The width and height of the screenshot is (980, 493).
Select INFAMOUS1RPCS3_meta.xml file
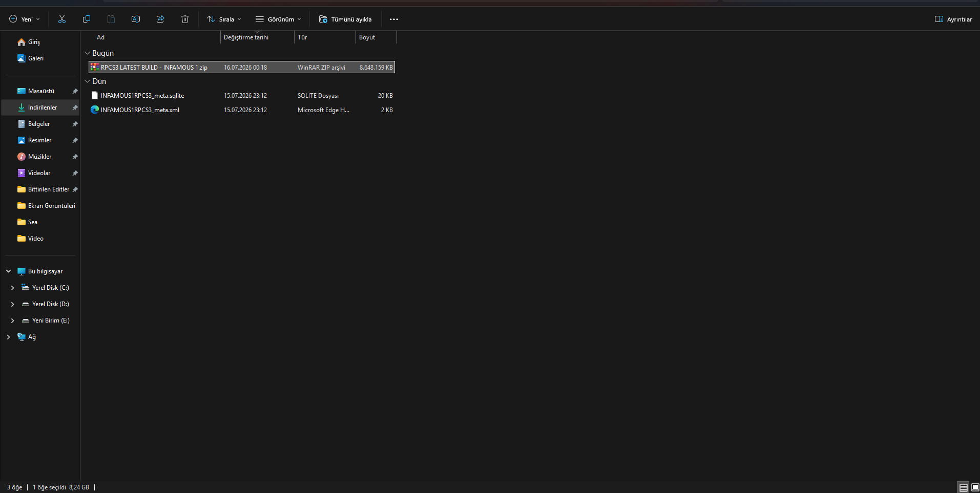pos(242,110)
